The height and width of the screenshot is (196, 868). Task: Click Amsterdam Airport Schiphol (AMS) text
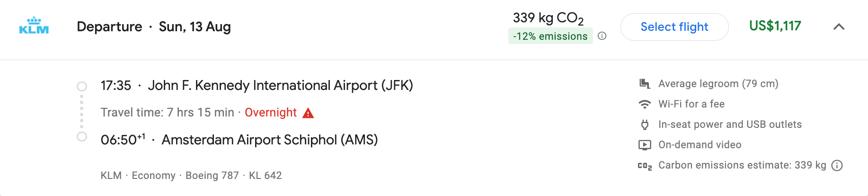click(269, 140)
